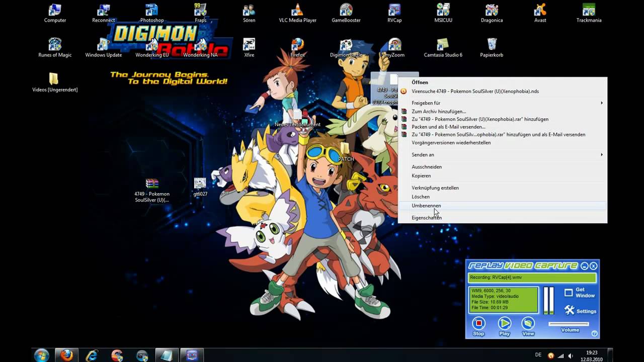Screen dimensions: 644x362
Task: Select the PATCH folder on desktop
Action: 346,152
